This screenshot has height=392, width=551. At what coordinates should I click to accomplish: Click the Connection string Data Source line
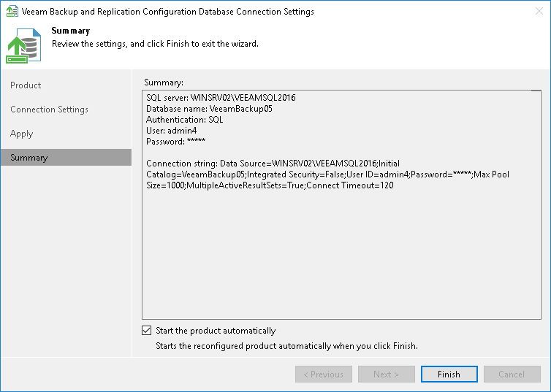point(273,164)
